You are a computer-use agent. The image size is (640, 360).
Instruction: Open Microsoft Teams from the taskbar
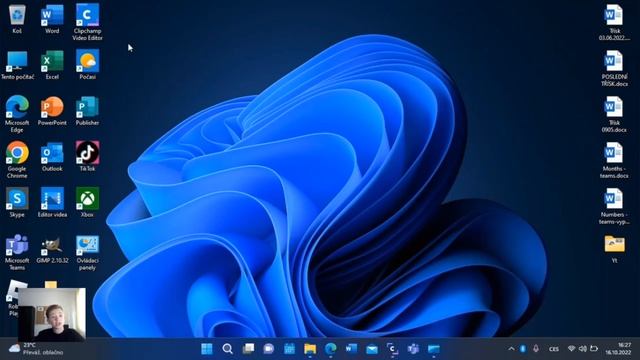(x=413, y=349)
